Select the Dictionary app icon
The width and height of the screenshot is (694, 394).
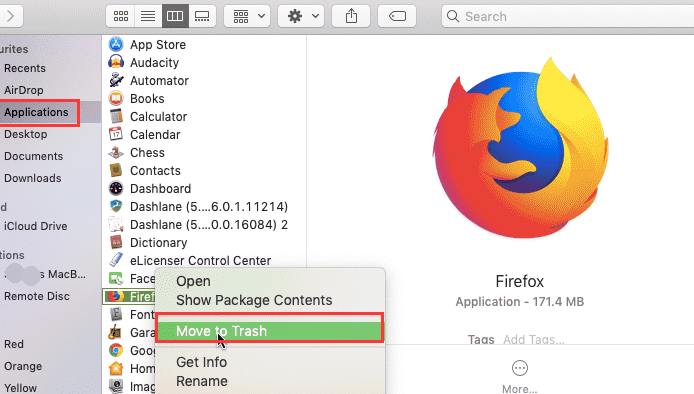tap(116, 242)
